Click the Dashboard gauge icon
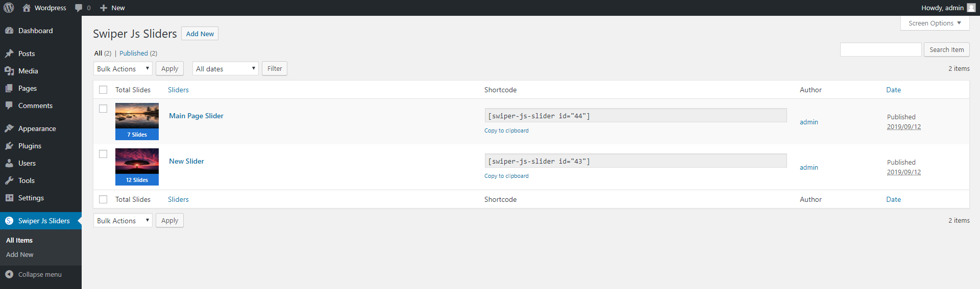 tap(9, 31)
